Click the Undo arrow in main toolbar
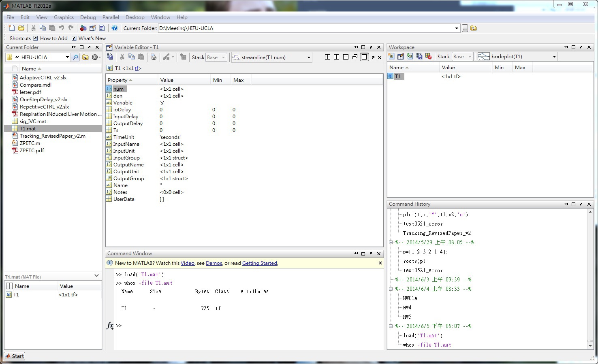 pos(62,28)
